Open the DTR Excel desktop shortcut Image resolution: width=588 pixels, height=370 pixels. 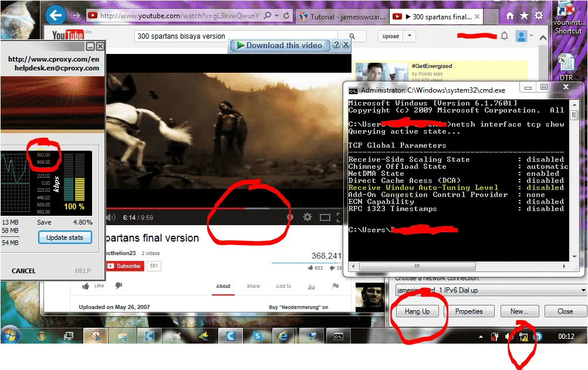pyautogui.click(x=566, y=67)
